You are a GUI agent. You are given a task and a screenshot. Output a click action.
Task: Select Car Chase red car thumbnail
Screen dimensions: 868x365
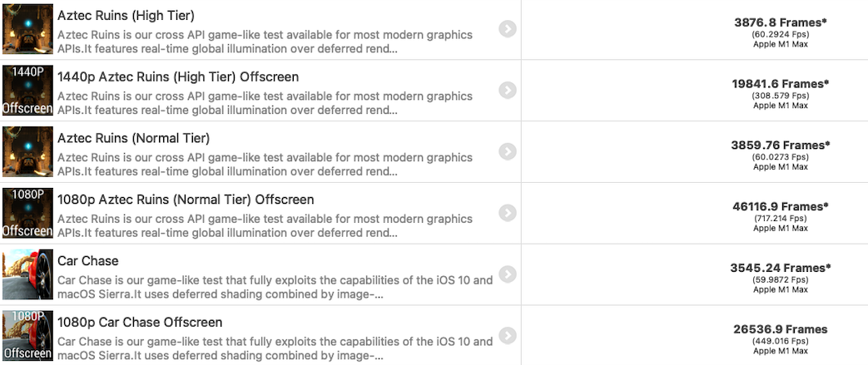point(27,274)
